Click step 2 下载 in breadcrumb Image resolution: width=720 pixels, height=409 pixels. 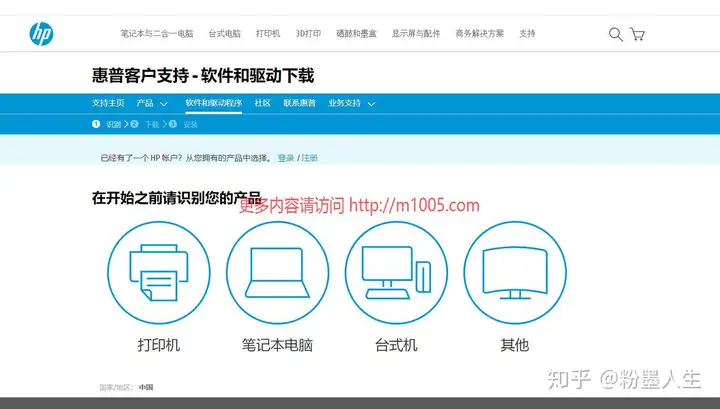pos(145,124)
